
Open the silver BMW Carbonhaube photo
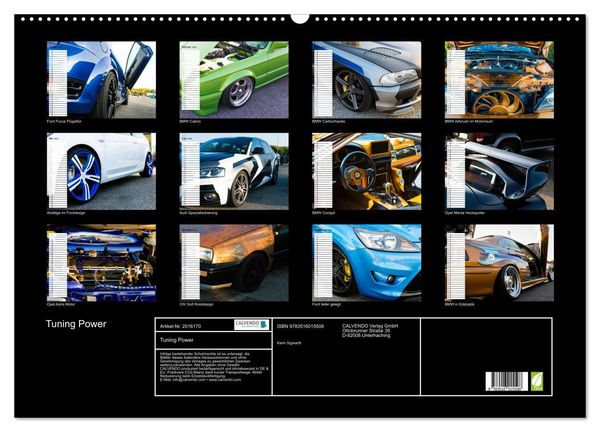tap(367, 80)
